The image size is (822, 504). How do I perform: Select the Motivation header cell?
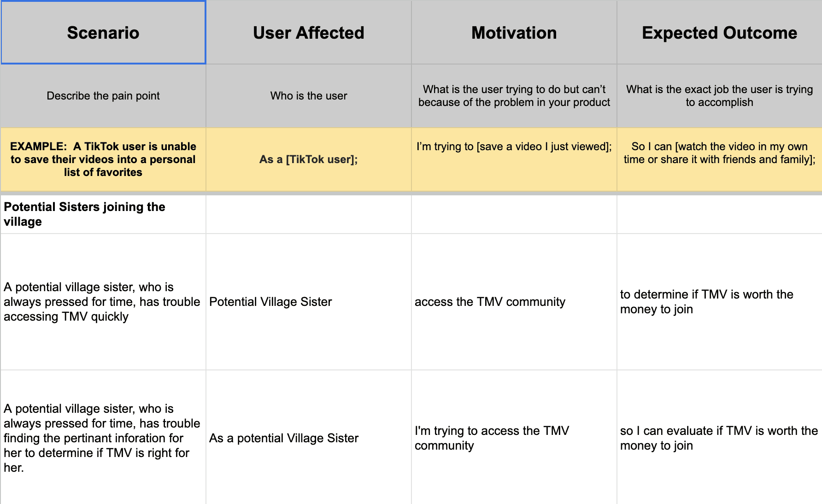click(514, 32)
